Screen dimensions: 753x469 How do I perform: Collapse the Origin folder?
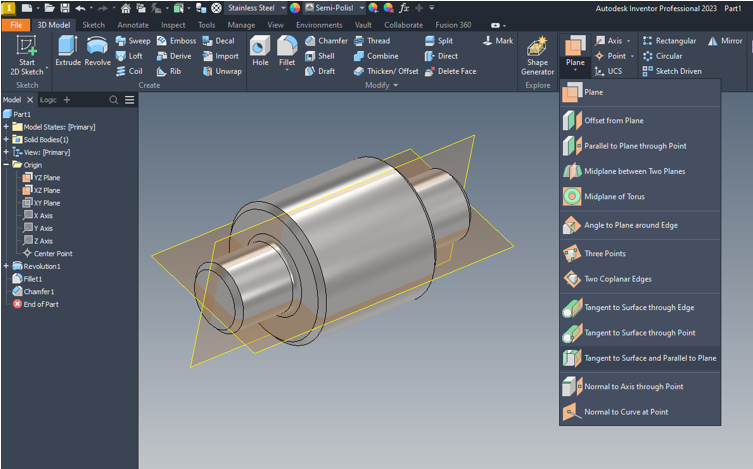pyautogui.click(x=6, y=165)
